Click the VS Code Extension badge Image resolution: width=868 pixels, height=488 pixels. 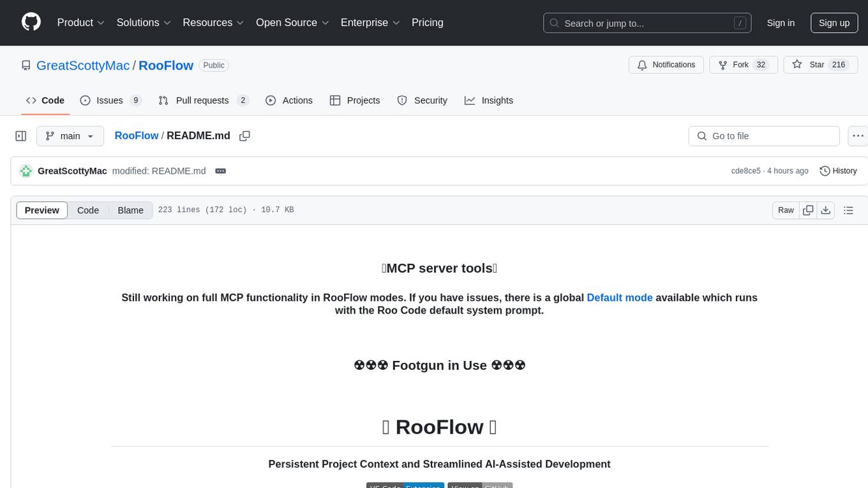[x=405, y=485]
